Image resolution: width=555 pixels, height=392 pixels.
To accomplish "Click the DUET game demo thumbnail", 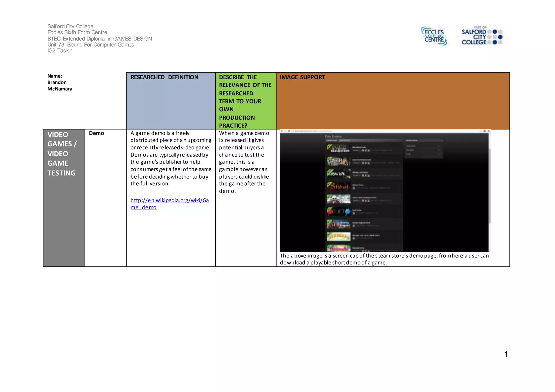I will (x=338, y=211).
